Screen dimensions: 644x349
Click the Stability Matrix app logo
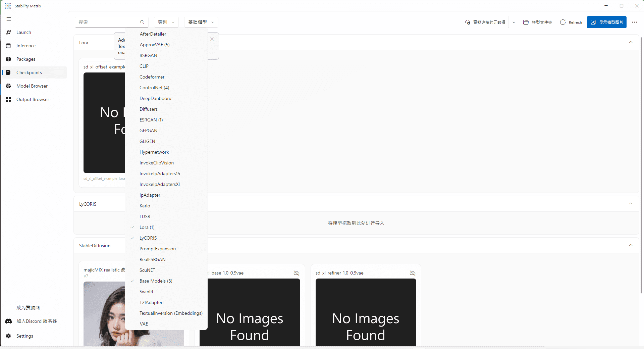(x=8, y=6)
